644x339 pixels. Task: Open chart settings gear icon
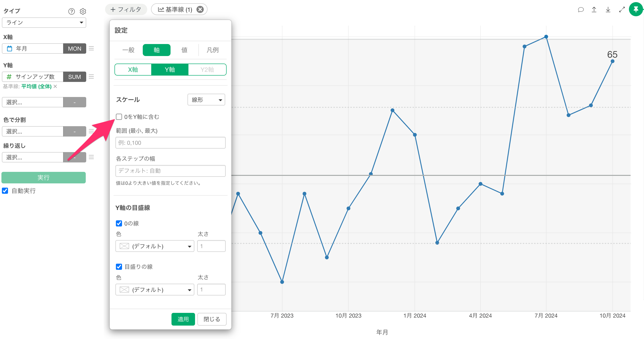83,11
